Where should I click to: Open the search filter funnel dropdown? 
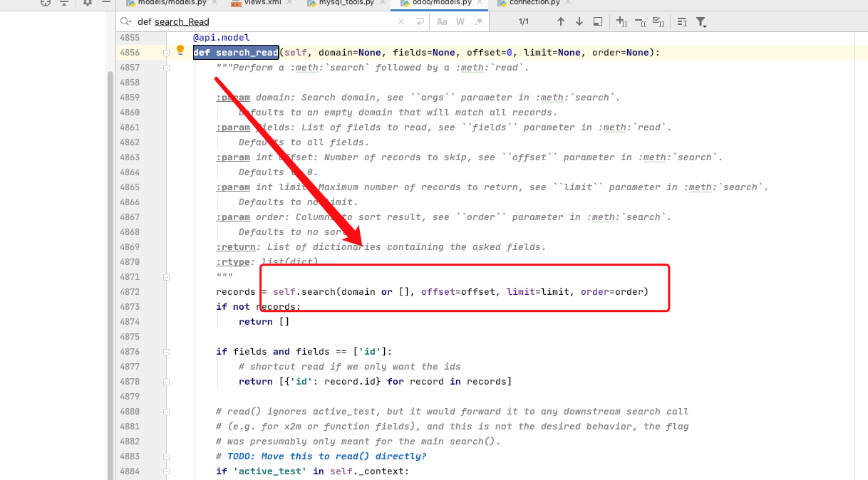coord(701,22)
